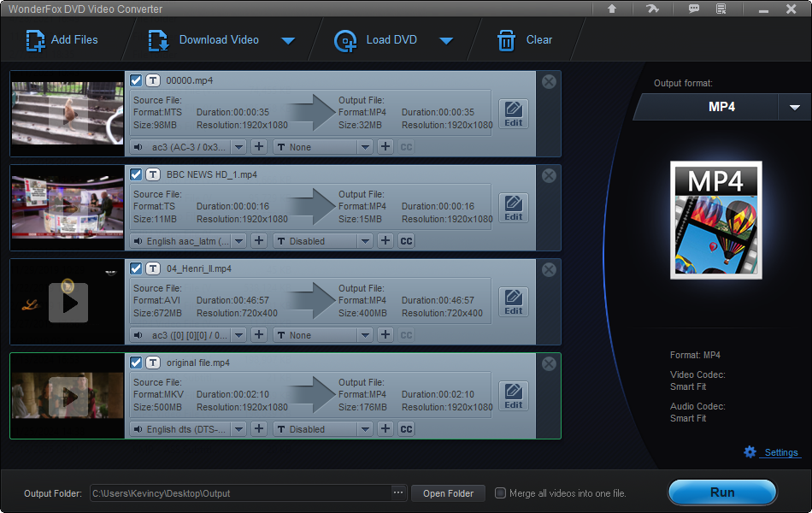Add subtitle file to 00000.mp4
The height and width of the screenshot is (513, 812).
pos(385,147)
